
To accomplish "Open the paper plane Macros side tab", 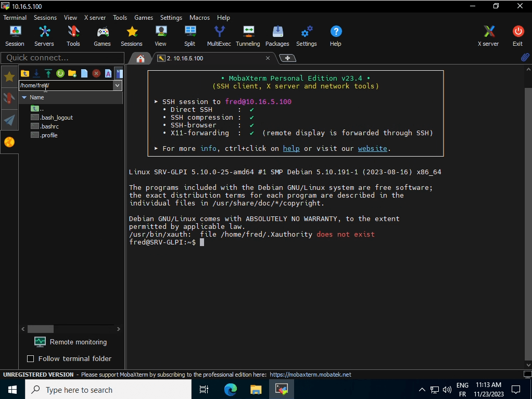I will click(x=9, y=120).
